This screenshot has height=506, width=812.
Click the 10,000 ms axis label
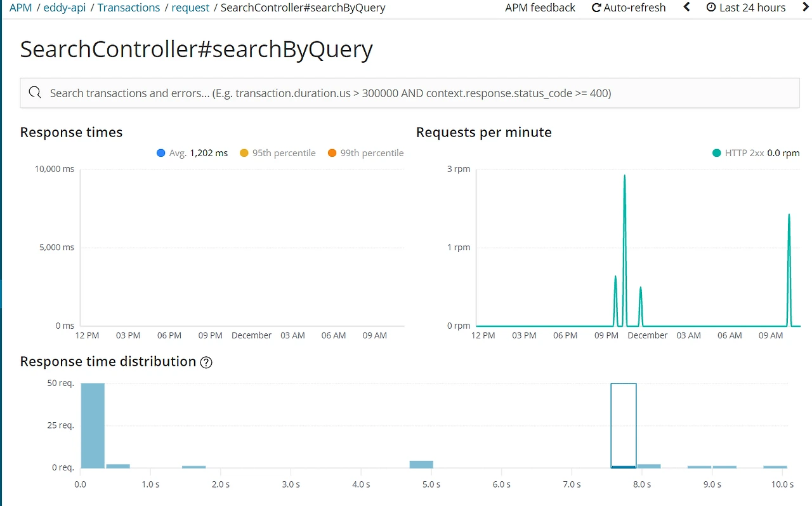click(x=55, y=169)
